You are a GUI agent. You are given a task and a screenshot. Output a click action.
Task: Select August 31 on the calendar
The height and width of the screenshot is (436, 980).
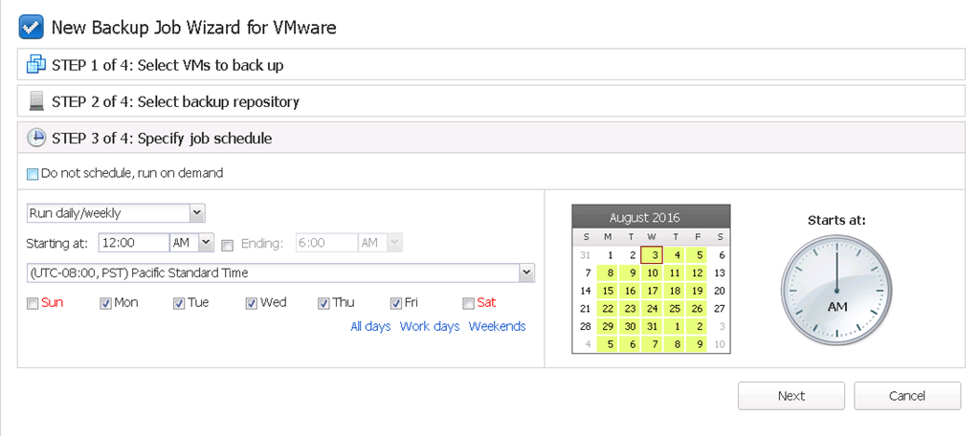(653, 326)
